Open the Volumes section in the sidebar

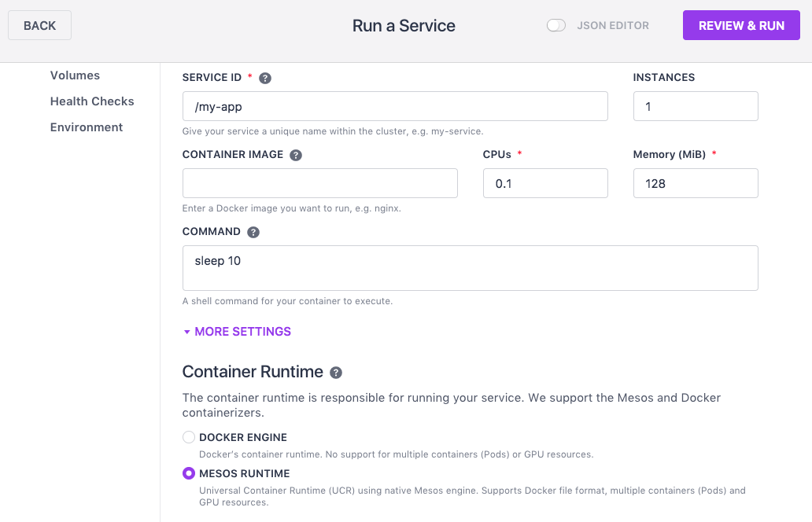tap(75, 75)
